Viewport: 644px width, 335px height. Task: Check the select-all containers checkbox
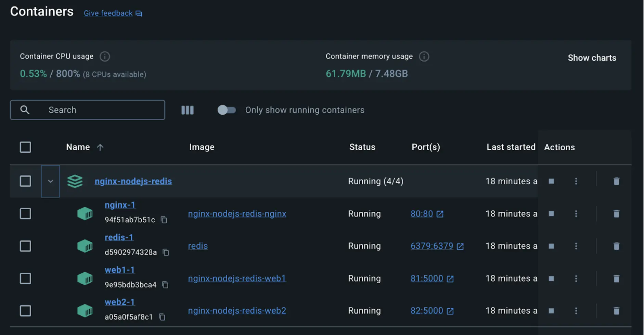25,147
